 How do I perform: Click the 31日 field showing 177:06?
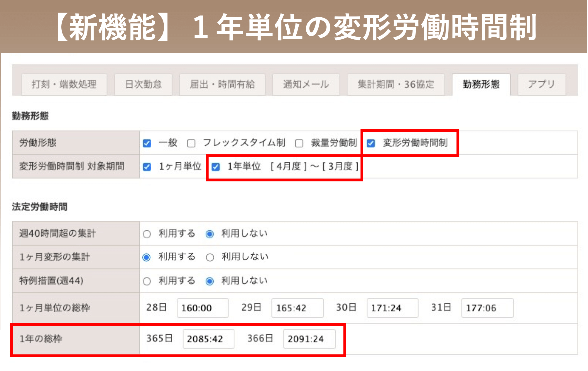[x=487, y=308]
